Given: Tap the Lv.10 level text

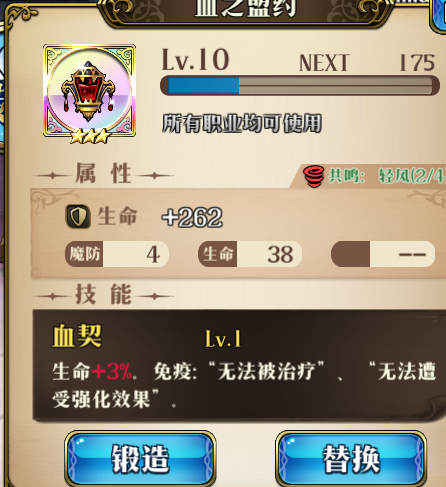Looking at the screenshot, I should [195, 60].
